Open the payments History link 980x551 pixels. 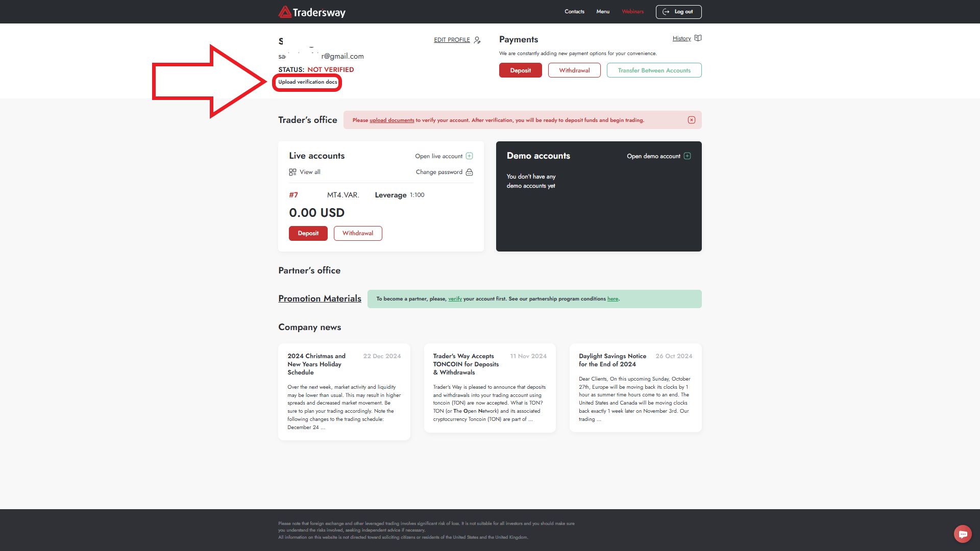click(x=681, y=38)
